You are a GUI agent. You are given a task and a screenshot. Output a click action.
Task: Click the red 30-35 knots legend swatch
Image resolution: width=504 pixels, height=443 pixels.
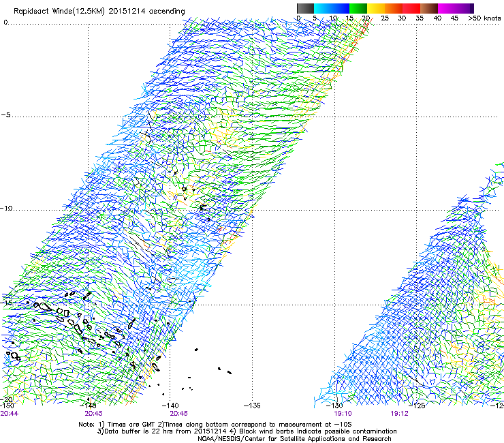[411, 8]
